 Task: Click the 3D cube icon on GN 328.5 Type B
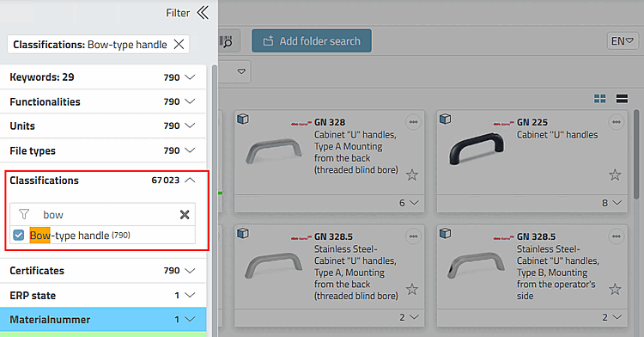tap(445, 234)
